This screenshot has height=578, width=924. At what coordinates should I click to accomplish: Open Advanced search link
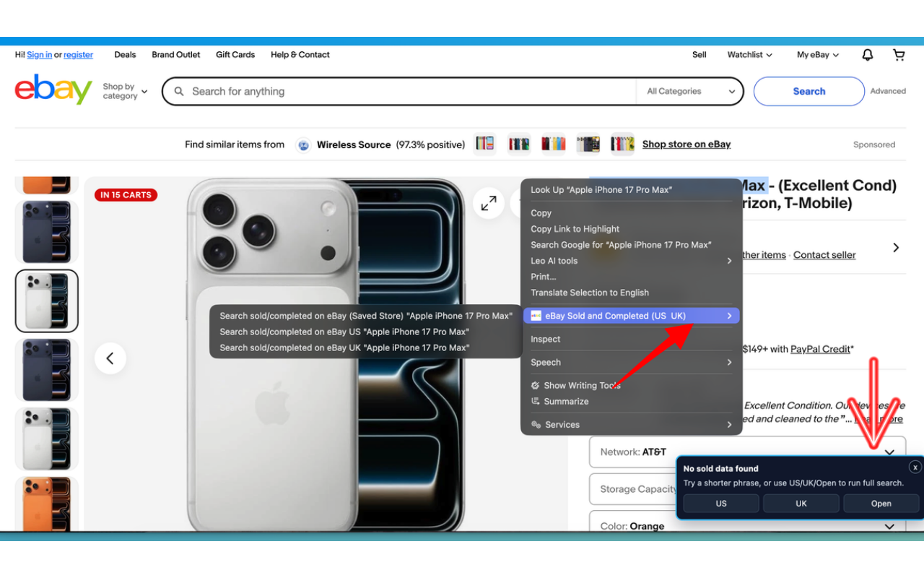pos(888,92)
